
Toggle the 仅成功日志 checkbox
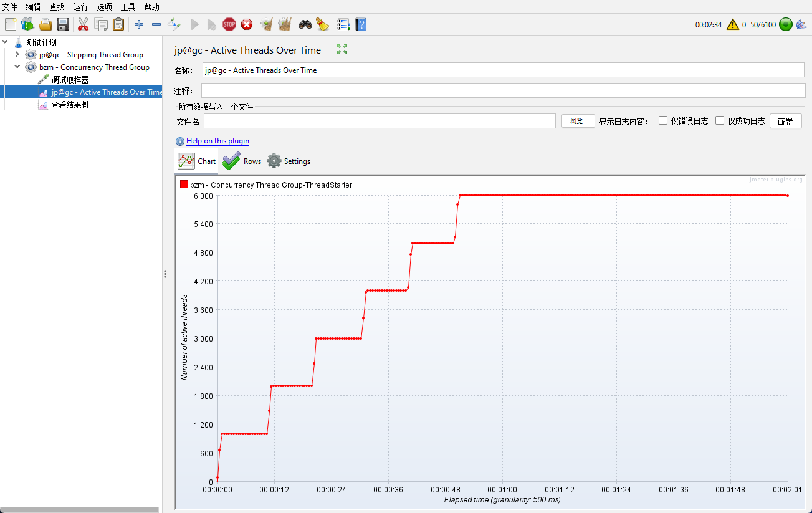[720, 120]
